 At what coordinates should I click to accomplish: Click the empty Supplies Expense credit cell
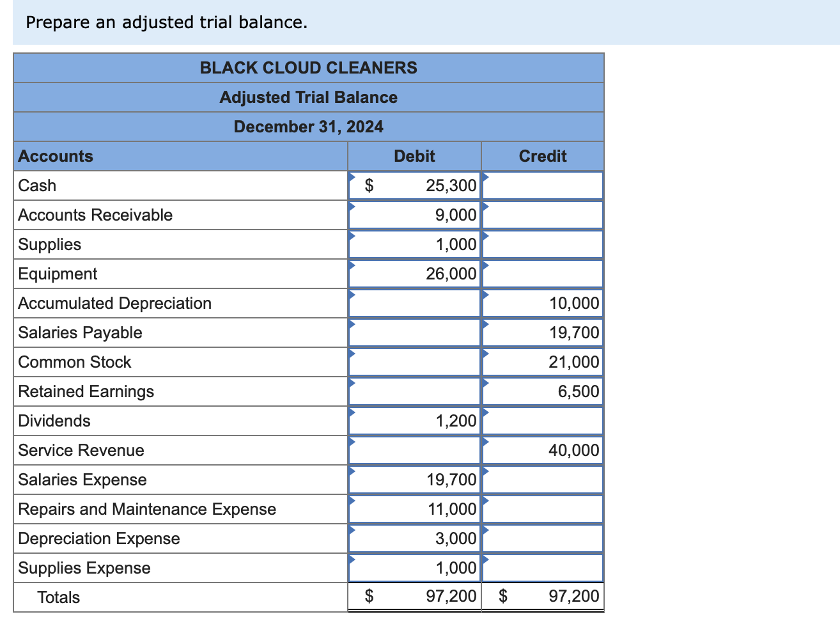point(542,568)
